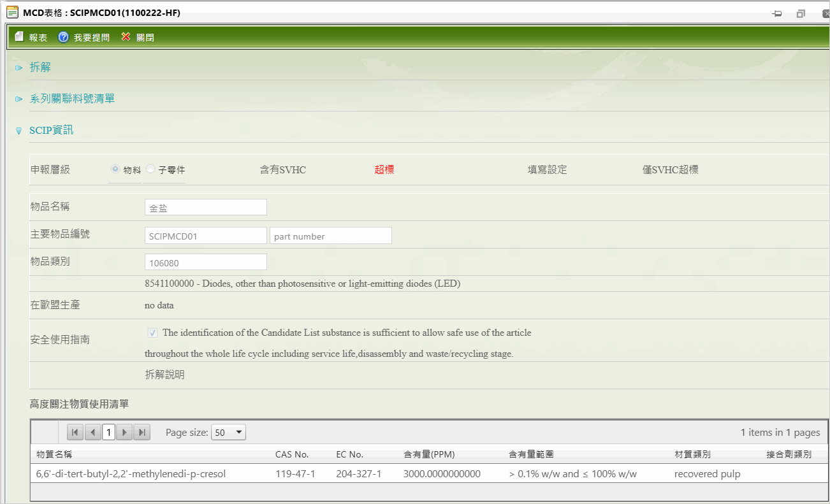Select the 6,6'-di-tert-butyl-2,2'-methylenedi-p-cresol row
Image resolution: width=830 pixels, height=504 pixels.
pos(429,473)
